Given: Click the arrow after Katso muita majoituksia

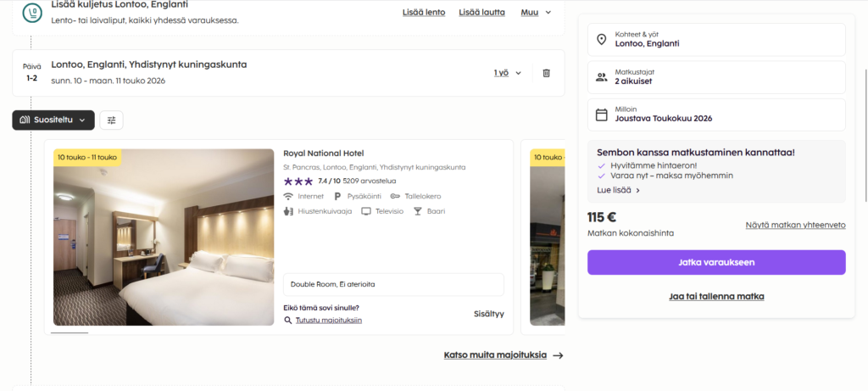Looking at the screenshot, I should pos(558,355).
